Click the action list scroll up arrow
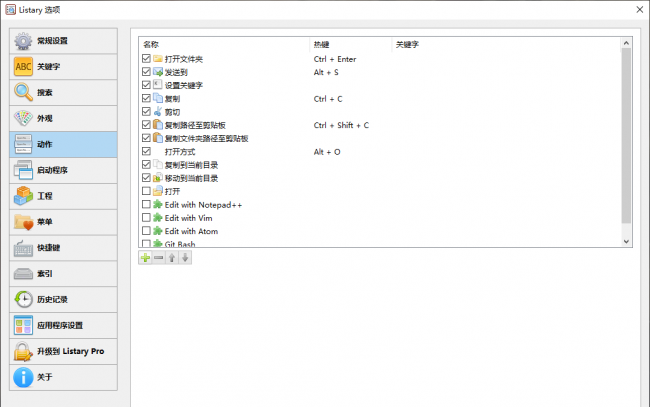 click(x=626, y=43)
